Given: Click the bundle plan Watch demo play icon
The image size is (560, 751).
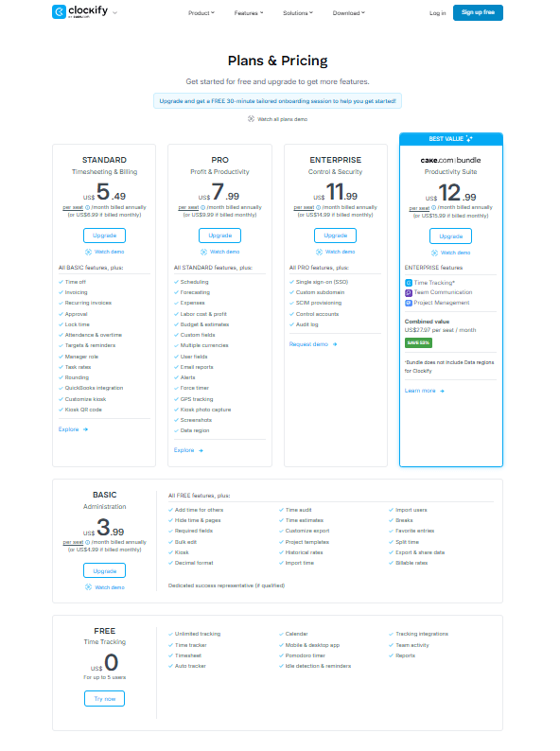Looking at the screenshot, I should click(x=434, y=253).
